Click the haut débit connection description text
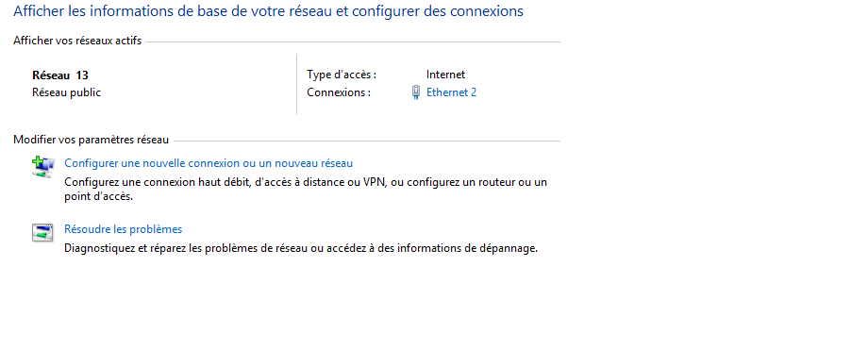868x350 pixels. [306, 189]
